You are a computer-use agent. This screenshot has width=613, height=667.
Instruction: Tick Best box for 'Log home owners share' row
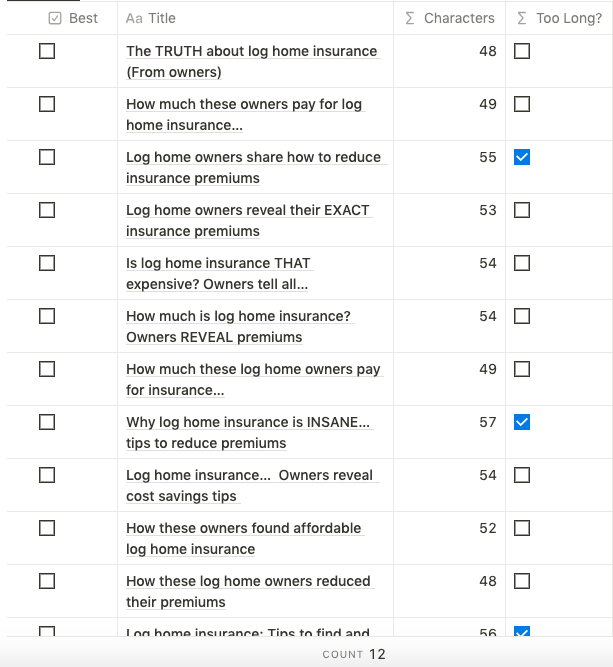coord(47,157)
